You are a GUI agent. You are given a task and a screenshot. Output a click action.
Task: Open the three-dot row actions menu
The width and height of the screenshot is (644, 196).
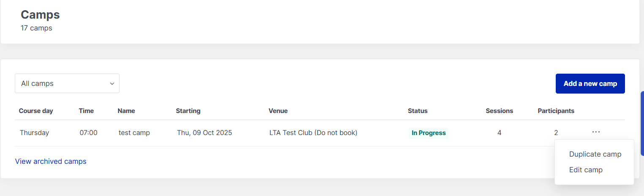[x=596, y=133]
